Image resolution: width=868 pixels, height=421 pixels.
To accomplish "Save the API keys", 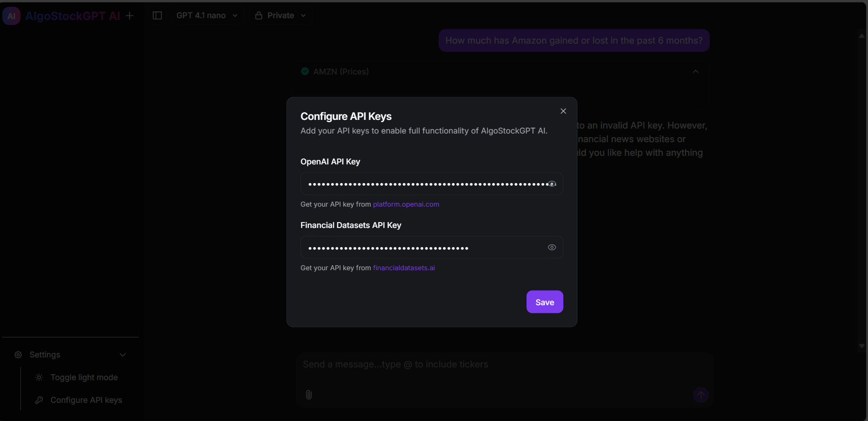I will click(x=545, y=302).
